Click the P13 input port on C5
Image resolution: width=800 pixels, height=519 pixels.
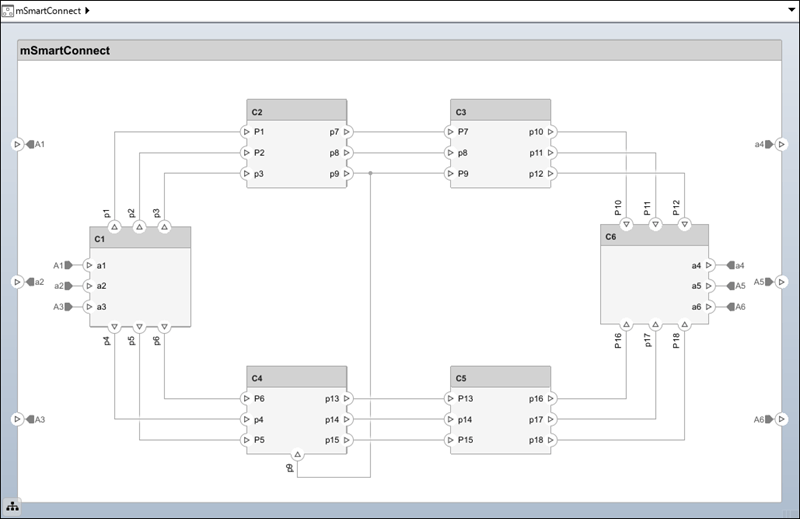click(450, 398)
